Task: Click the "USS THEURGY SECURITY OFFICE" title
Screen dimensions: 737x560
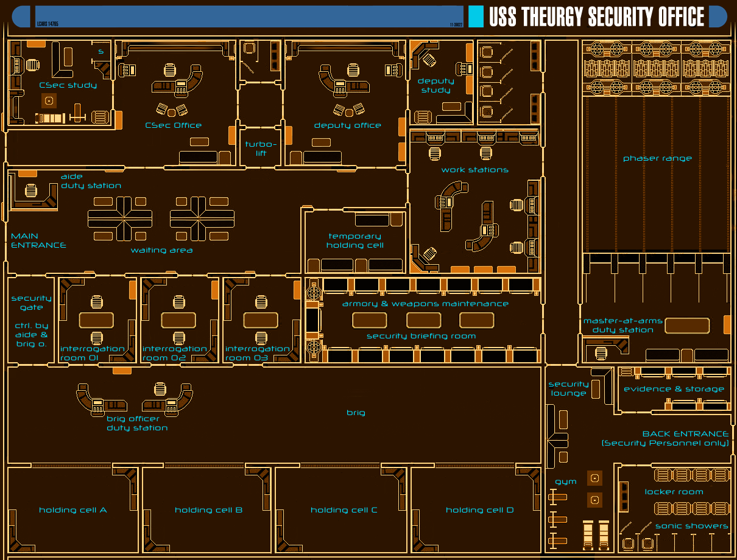Action: click(597, 17)
